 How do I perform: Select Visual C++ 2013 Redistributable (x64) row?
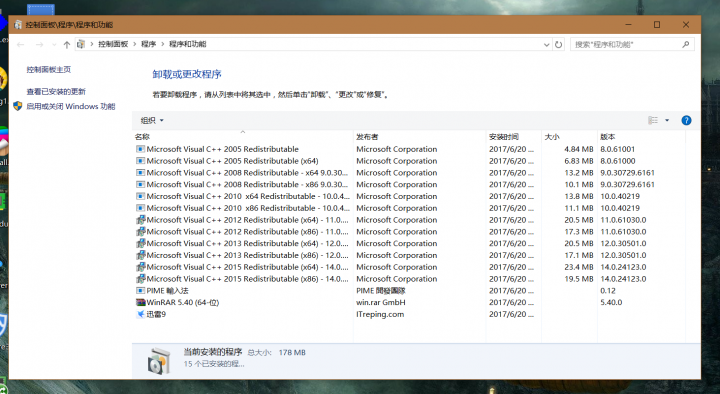(x=410, y=243)
